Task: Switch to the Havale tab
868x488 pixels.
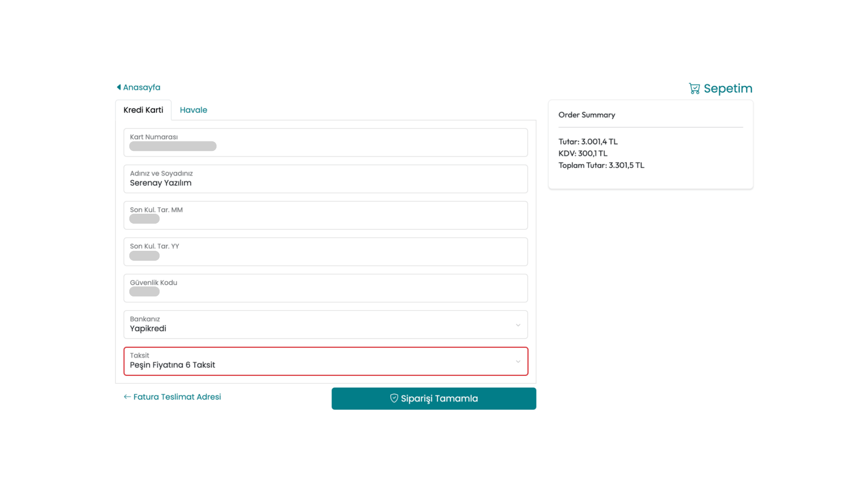Action: tap(193, 110)
